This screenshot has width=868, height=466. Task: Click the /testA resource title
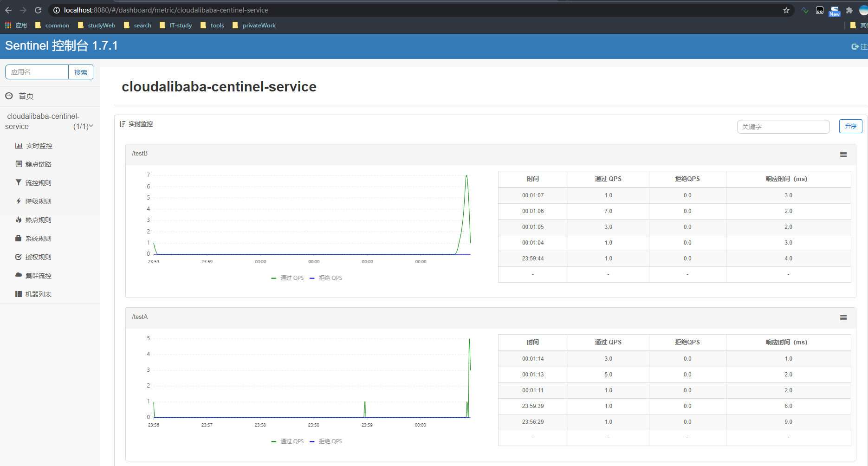(x=140, y=317)
